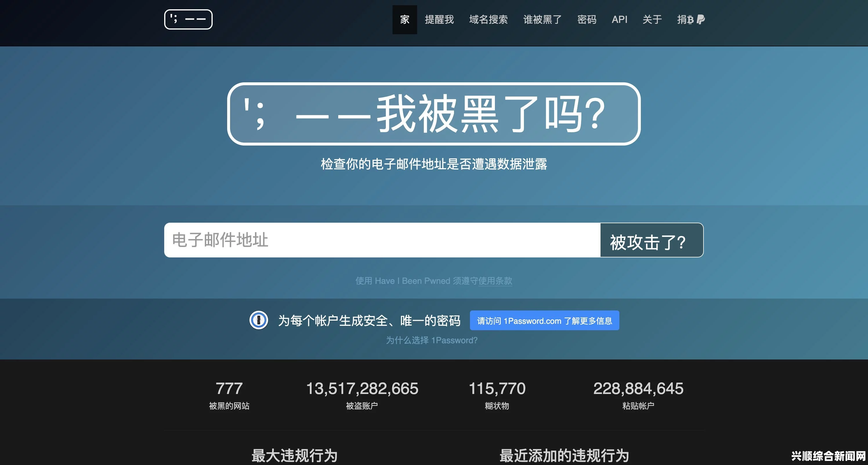This screenshot has height=465, width=868.
Task: Open the 为什么选择 1Password? link
Action: pyautogui.click(x=432, y=340)
